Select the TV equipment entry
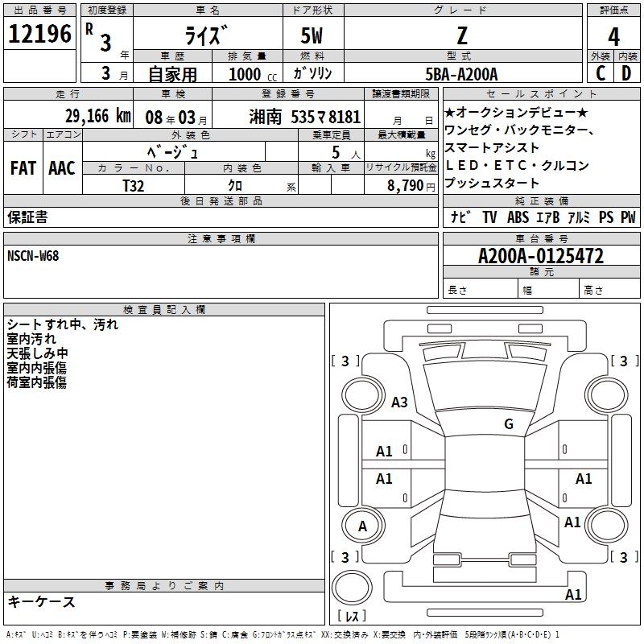The height and width of the screenshot is (644, 644). pyautogui.click(x=489, y=217)
